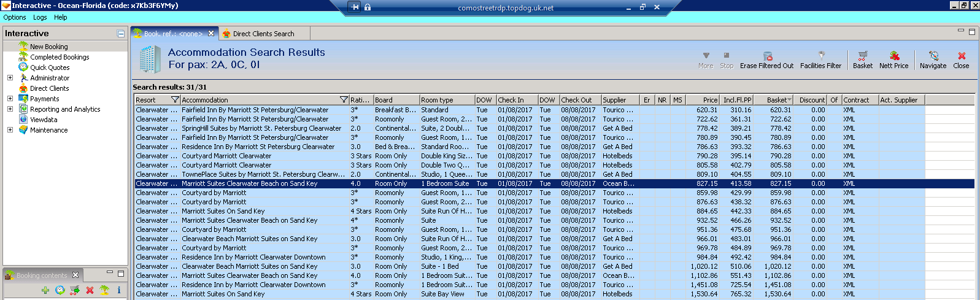
Task: Sort by the Board column header
Action: (x=396, y=99)
